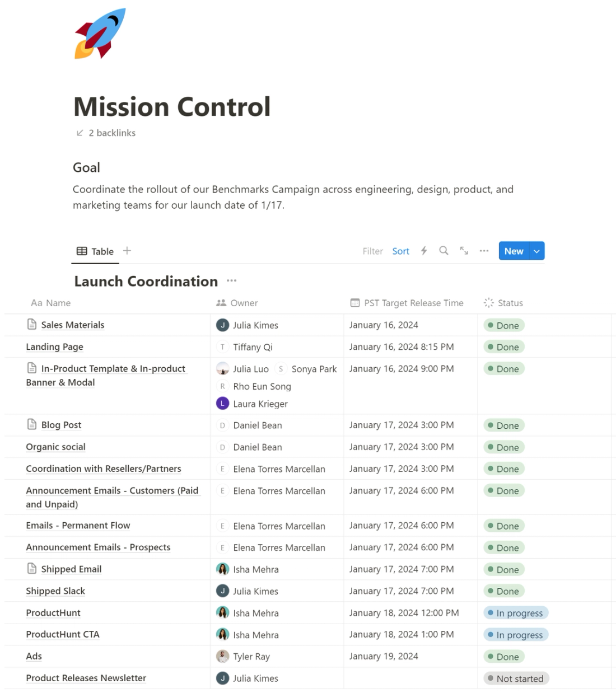Open the New button dropdown chevron
616x693 pixels.
pos(536,251)
